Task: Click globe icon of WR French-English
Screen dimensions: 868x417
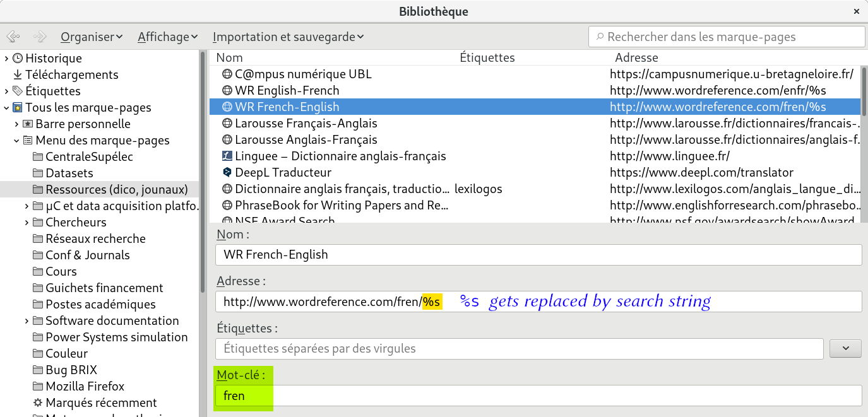Action: tap(227, 107)
